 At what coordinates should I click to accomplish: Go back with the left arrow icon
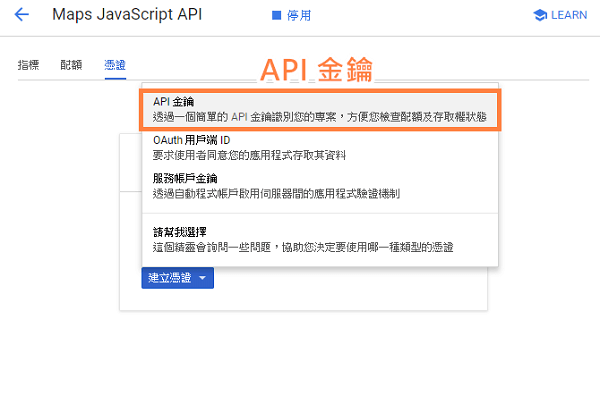point(22,15)
